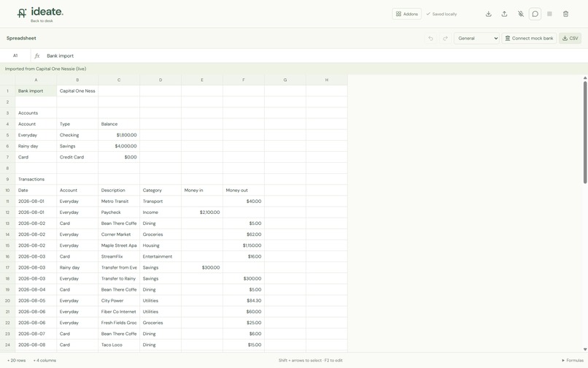The width and height of the screenshot is (588, 368).
Task: Export spreadsheet as CSV
Action: click(570, 38)
